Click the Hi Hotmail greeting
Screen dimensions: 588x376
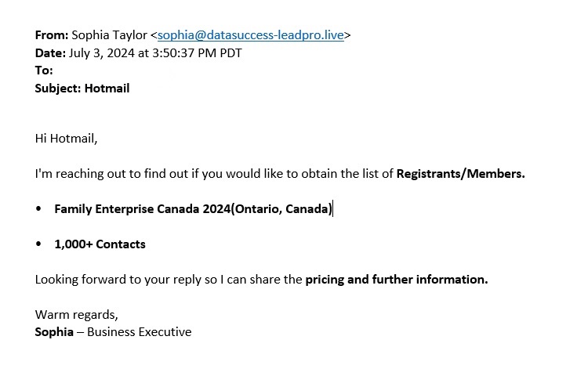tap(66, 139)
